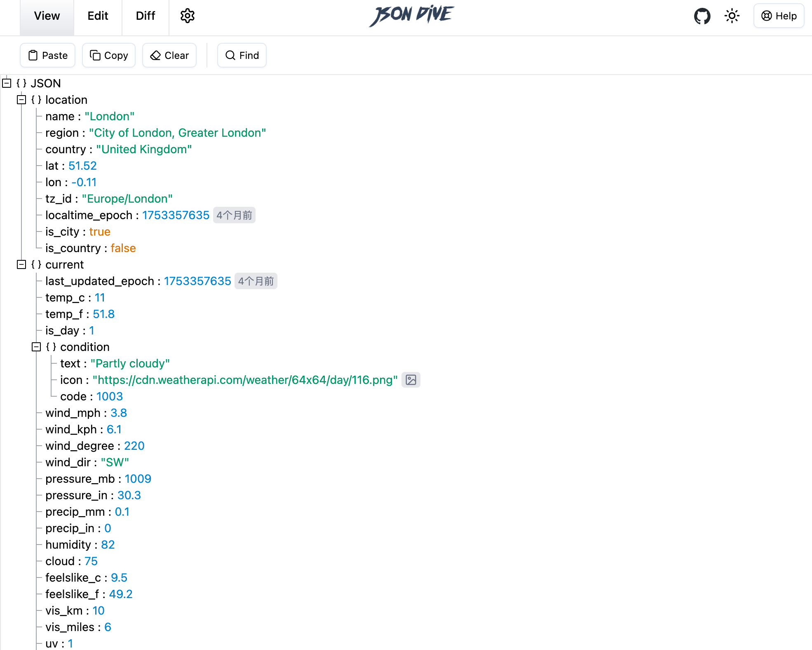Click the Paste button
812x650 pixels.
(48, 55)
